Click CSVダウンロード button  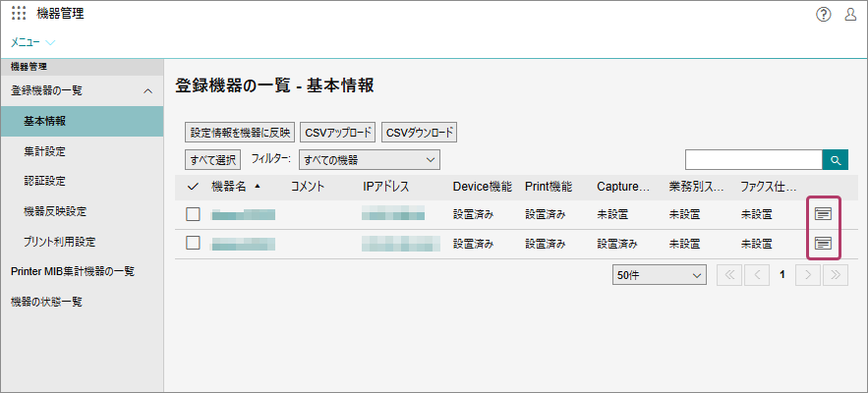click(x=419, y=133)
